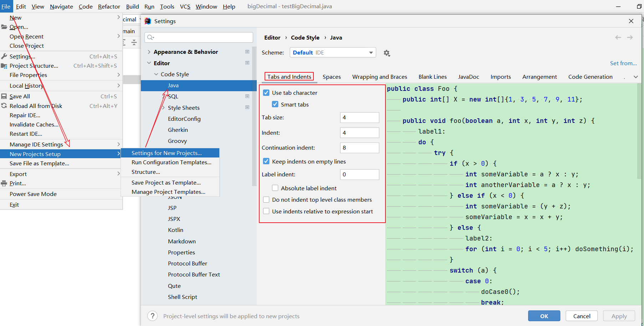
Task: Collapse the Code Style tree node
Action: pos(156,74)
